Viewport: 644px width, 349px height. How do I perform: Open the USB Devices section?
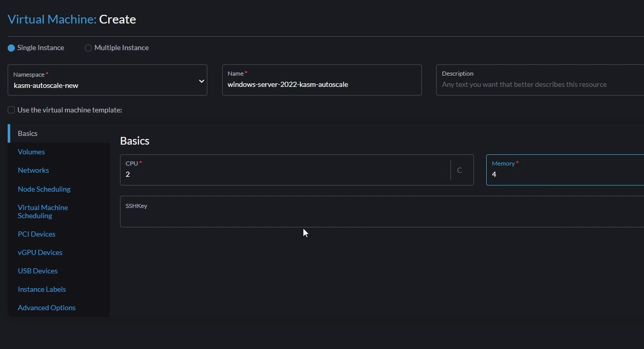[37, 271]
